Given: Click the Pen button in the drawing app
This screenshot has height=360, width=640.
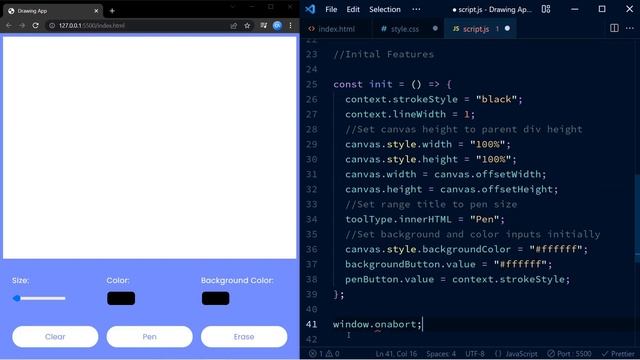Looking at the screenshot, I should pos(149,337).
